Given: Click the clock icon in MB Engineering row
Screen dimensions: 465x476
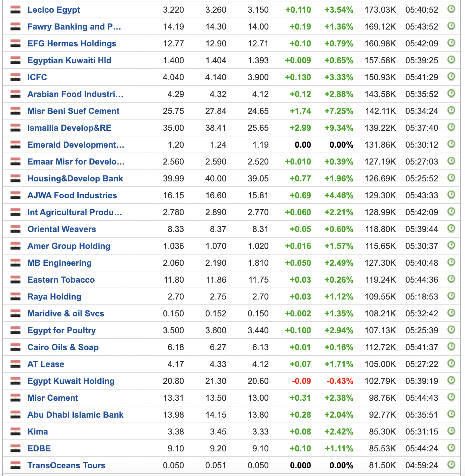Looking at the screenshot, I should (x=451, y=262).
